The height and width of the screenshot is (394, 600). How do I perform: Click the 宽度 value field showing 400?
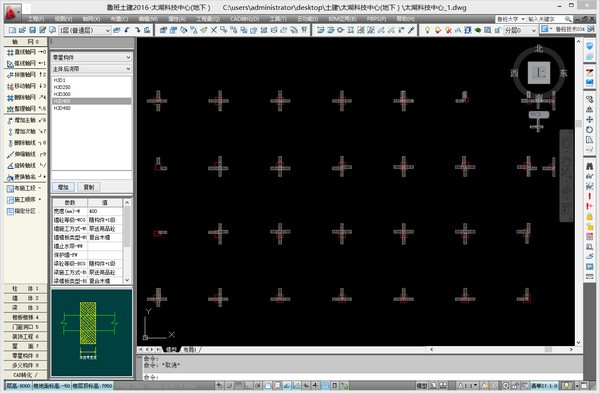pos(105,211)
